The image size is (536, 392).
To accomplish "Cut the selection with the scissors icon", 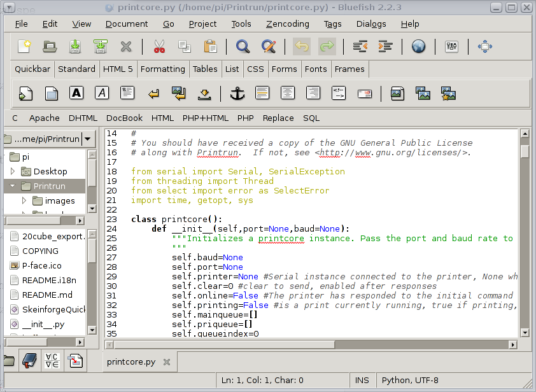I will click(x=159, y=46).
